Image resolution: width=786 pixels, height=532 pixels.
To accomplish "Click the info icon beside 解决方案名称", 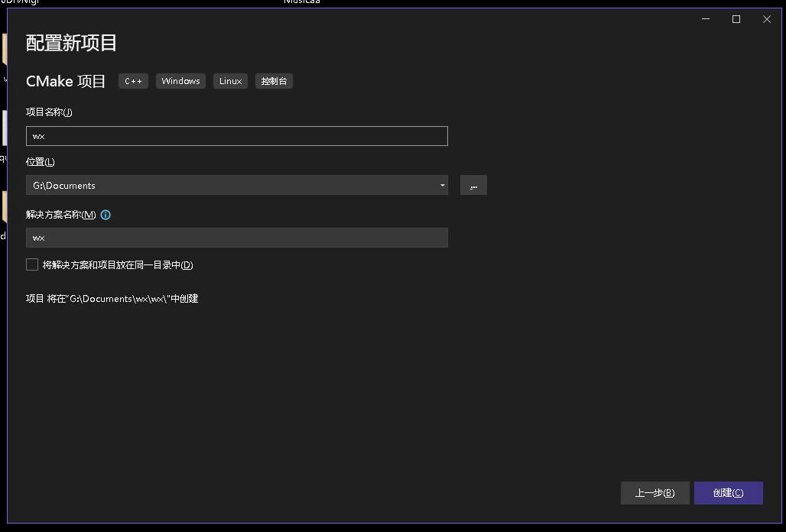I will 106,215.
